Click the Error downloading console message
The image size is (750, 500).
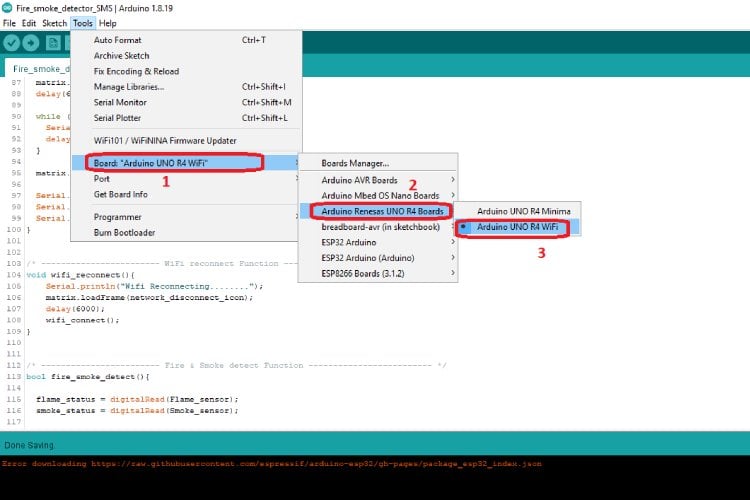(x=272, y=464)
